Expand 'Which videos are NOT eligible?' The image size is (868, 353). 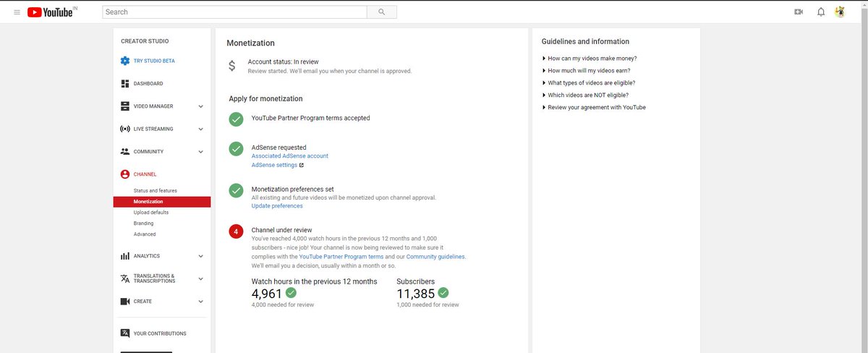click(x=585, y=95)
